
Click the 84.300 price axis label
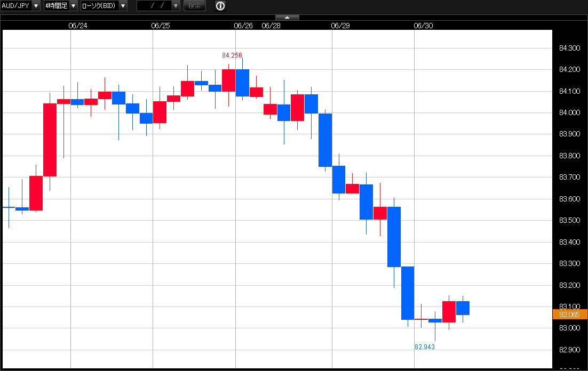click(x=569, y=48)
